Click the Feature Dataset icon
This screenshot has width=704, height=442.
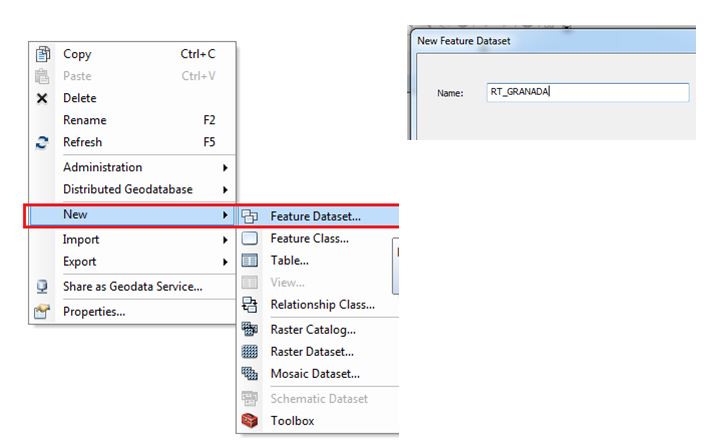(x=251, y=215)
